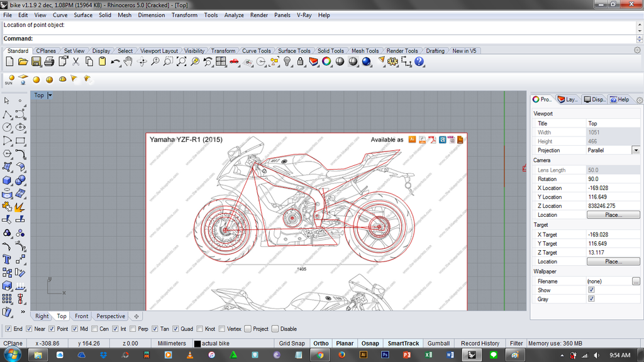Toggle Gumball in status bar

pyautogui.click(x=438, y=344)
